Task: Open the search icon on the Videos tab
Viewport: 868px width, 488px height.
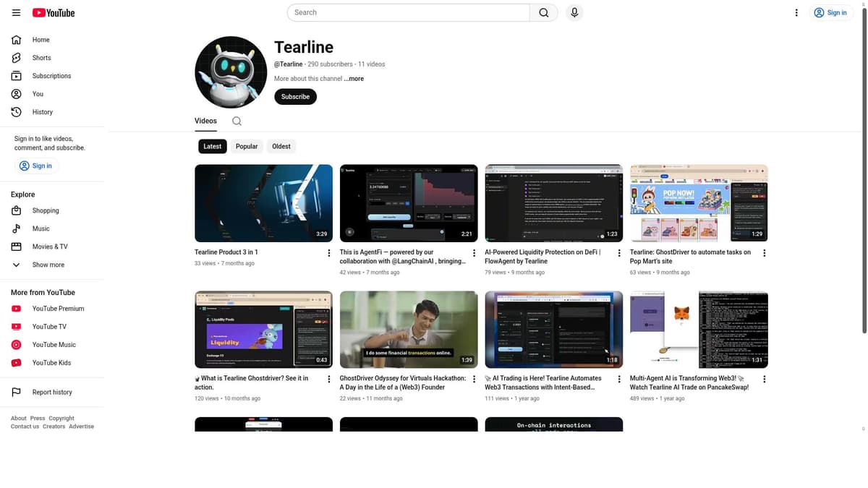Action: (237, 121)
